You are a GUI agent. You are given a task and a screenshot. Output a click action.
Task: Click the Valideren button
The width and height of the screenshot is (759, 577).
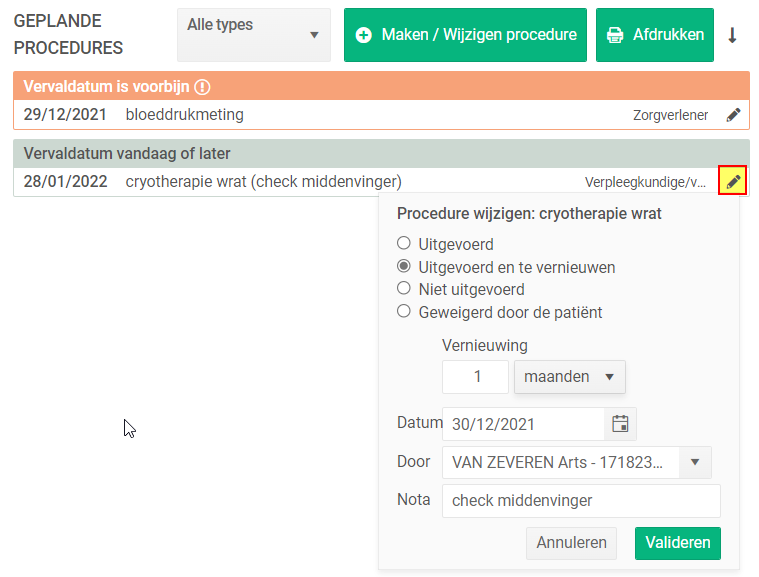pos(678,543)
